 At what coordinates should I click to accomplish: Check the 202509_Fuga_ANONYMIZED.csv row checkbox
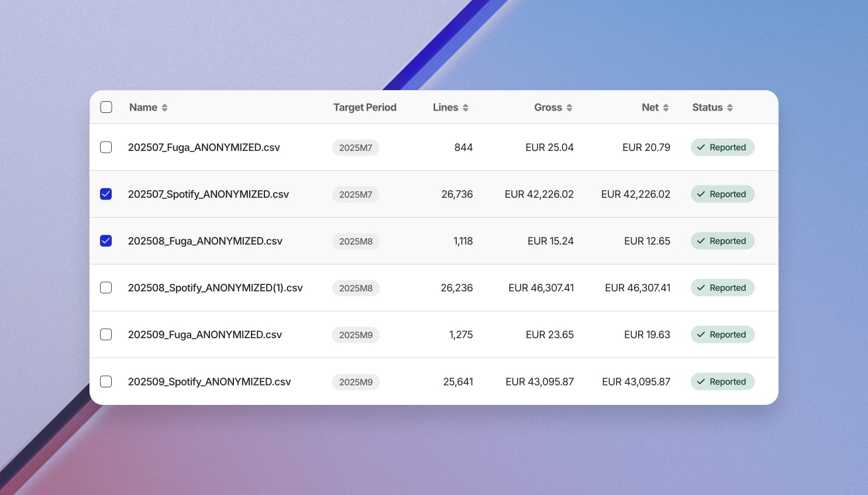click(x=106, y=334)
